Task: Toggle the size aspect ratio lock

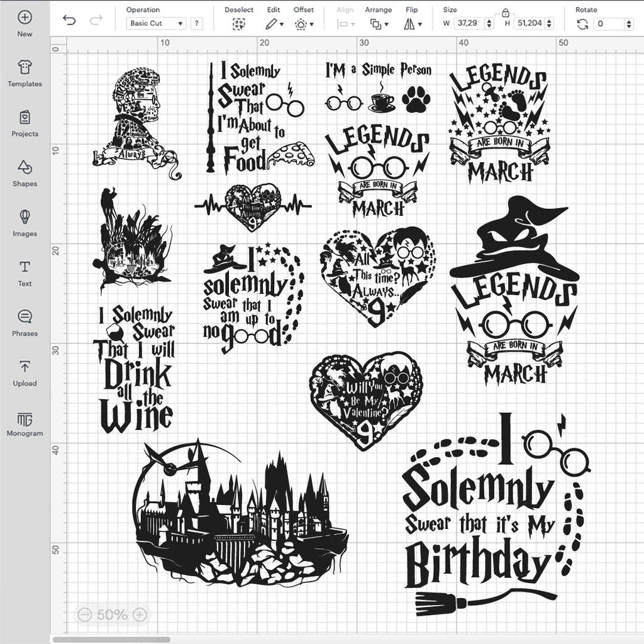Action: 504,13
